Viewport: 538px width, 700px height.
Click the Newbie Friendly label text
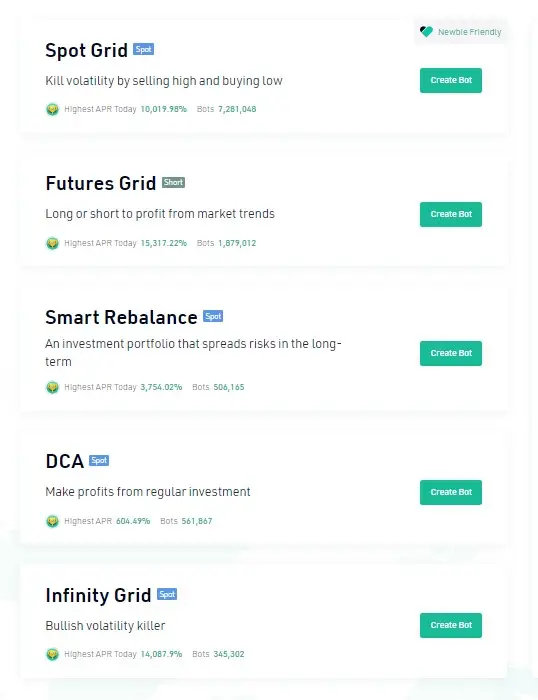(x=470, y=32)
